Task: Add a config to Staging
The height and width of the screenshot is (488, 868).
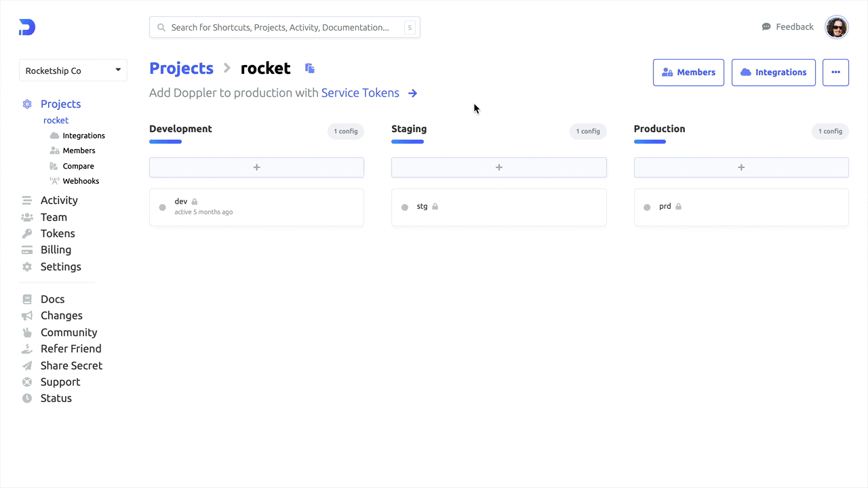Action: (x=499, y=167)
